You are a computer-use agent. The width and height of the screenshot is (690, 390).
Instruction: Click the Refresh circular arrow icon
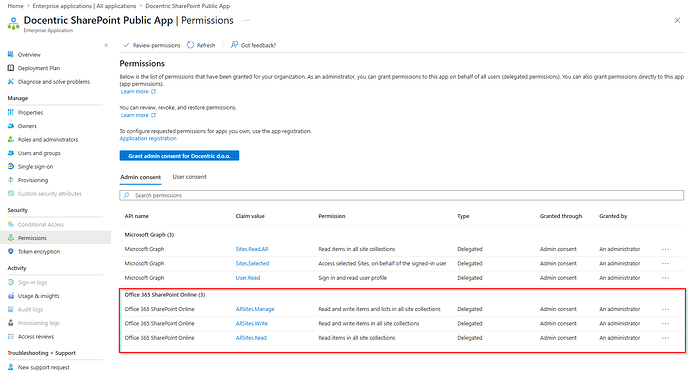[190, 45]
